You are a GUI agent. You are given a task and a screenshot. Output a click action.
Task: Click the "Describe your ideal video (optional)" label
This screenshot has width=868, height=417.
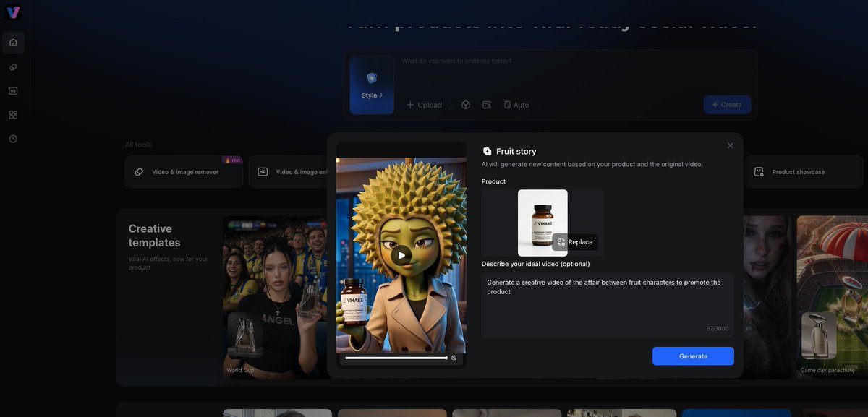click(x=536, y=264)
